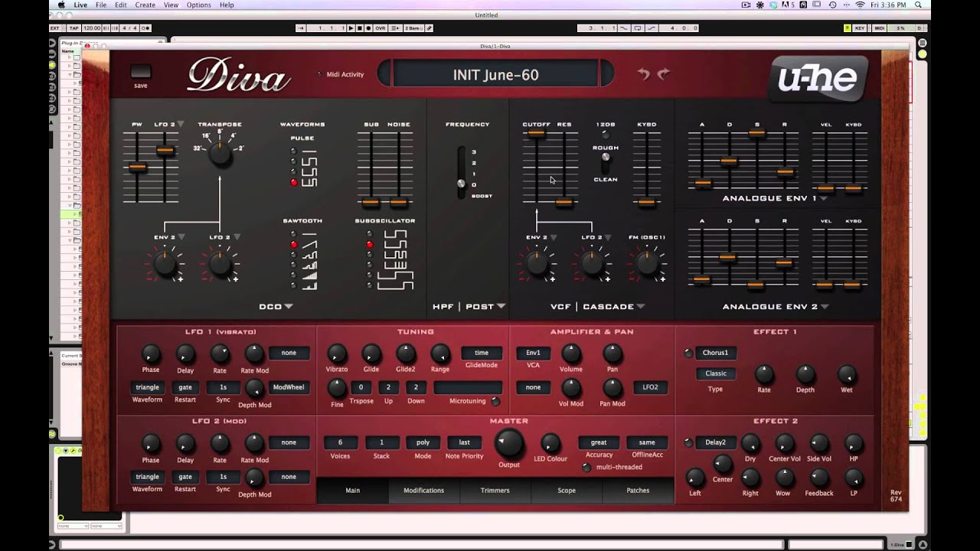Click the lit plain sawtooth waveform option

click(293, 245)
